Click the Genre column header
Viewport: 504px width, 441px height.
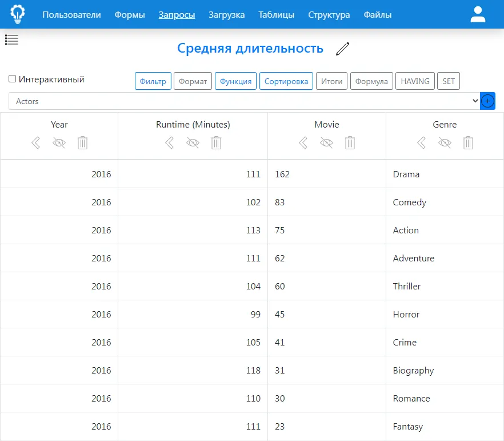pos(445,125)
